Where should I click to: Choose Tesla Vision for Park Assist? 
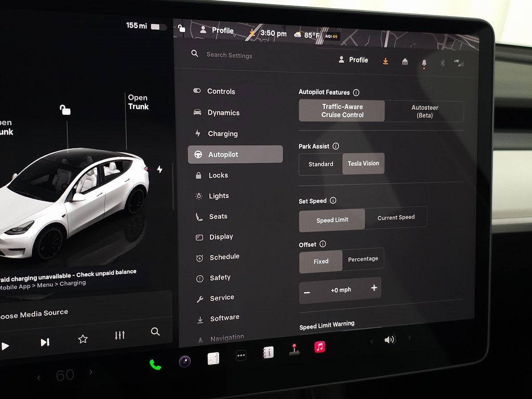pyautogui.click(x=363, y=164)
